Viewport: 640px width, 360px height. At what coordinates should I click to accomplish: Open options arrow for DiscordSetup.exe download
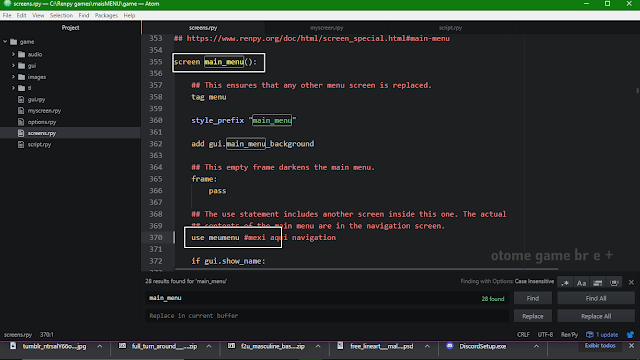536,346
